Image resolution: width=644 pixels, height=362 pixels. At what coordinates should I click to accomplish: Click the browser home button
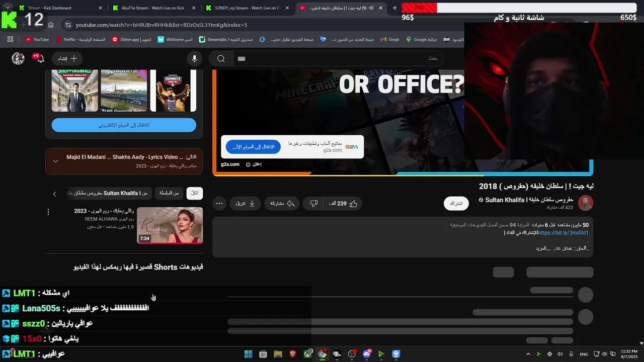(x=51, y=25)
